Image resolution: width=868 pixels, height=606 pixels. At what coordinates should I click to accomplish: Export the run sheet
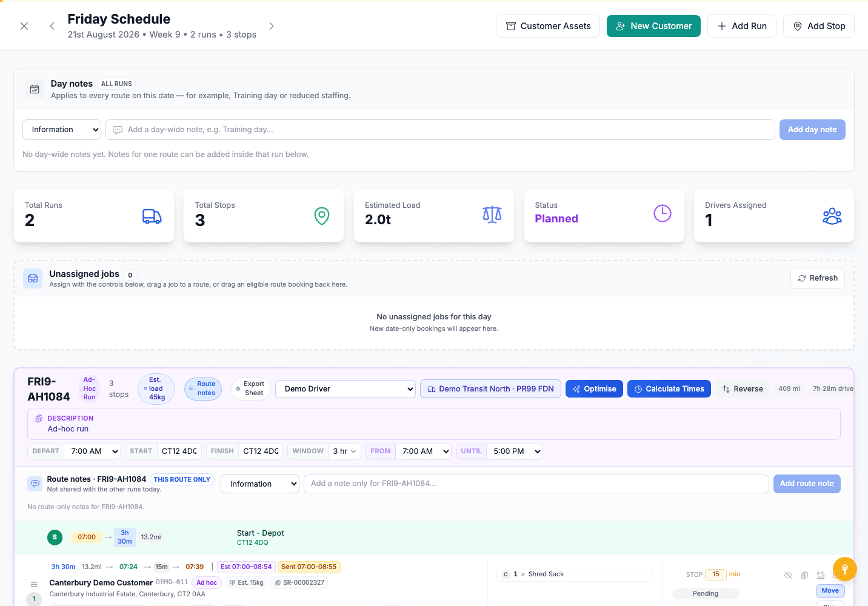point(251,389)
